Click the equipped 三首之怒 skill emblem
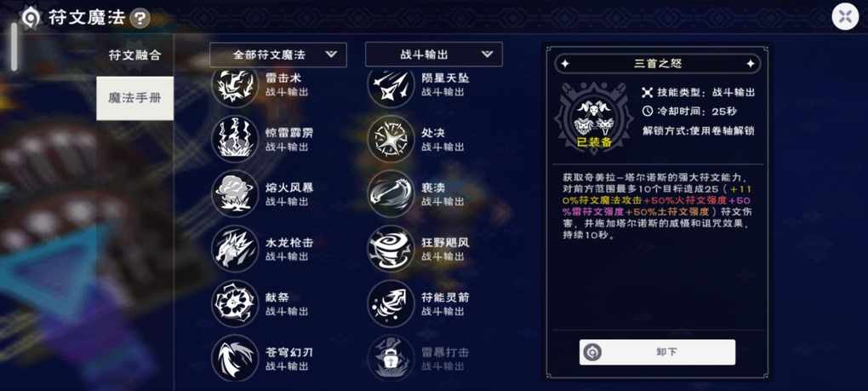The image size is (868, 391). [x=593, y=117]
